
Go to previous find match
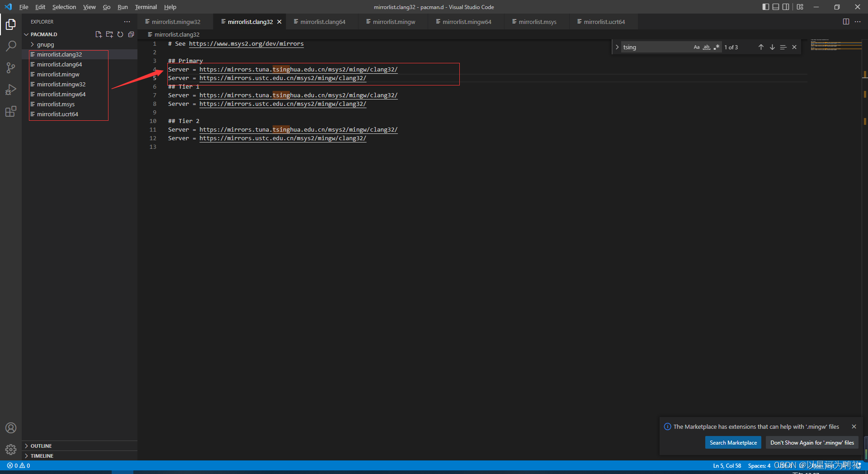[761, 47]
